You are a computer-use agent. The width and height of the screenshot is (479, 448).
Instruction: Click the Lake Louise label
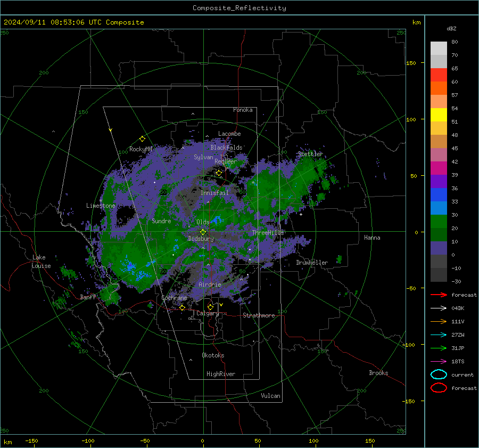point(41,262)
